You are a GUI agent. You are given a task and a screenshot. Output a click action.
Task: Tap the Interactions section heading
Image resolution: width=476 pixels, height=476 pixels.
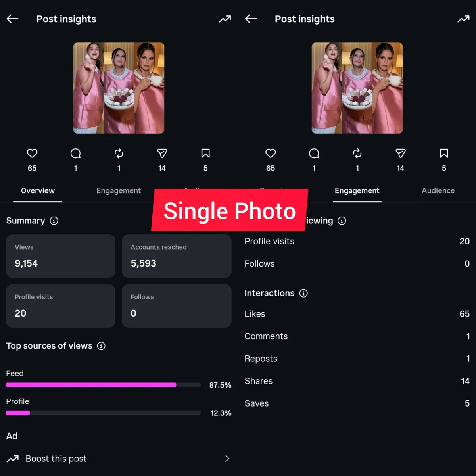(x=269, y=293)
